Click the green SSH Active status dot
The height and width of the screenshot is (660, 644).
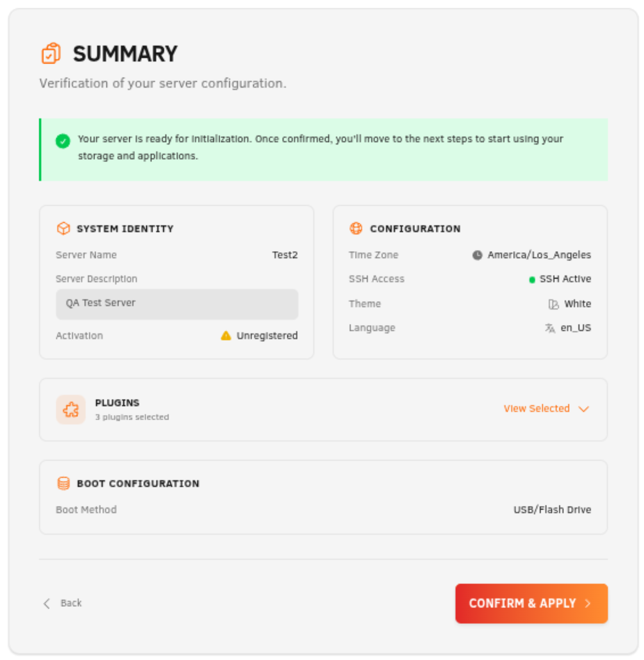[532, 280]
